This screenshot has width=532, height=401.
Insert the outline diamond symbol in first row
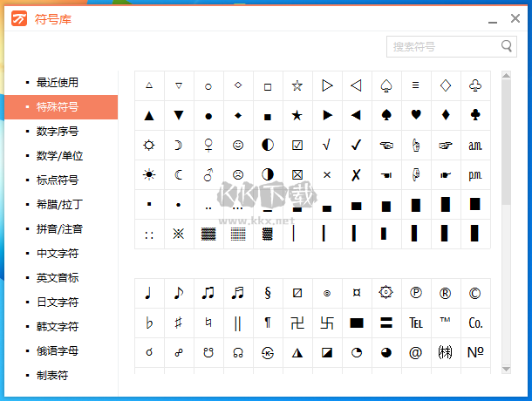(446, 85)
